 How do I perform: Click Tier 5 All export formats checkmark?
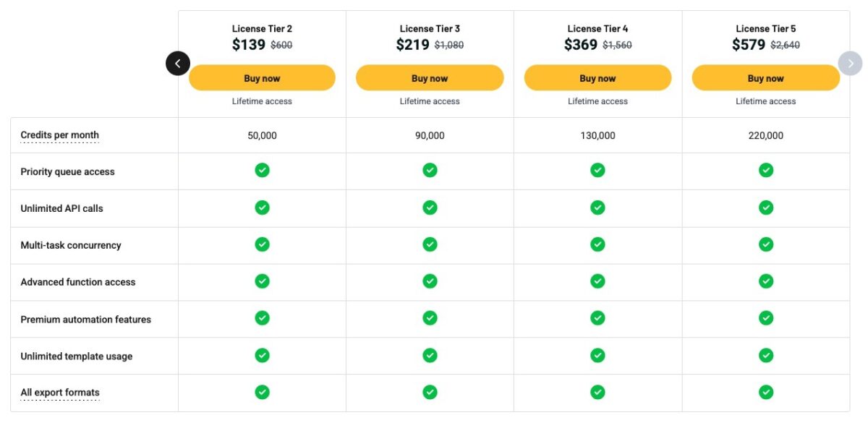tap(765, 392)
